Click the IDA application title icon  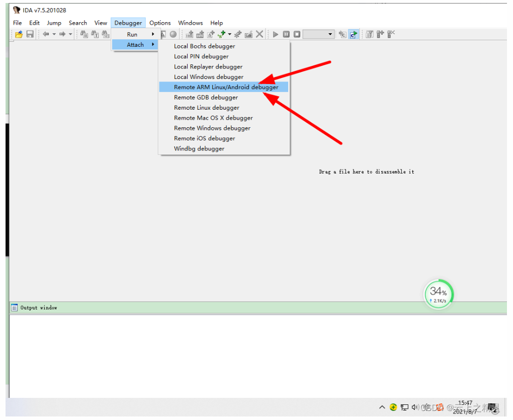click(x=17, y=10)
